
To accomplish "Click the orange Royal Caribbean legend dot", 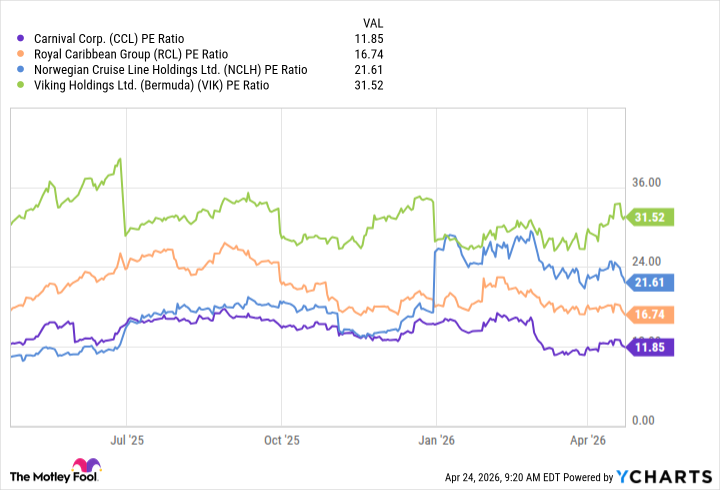I will (21, 54).
